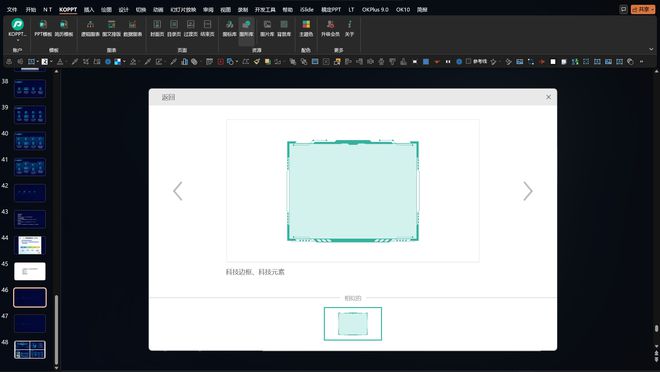Click the 共享 share button
Image resolution: width=660 pixels, height=372 pixels.
tap(642, 9)
